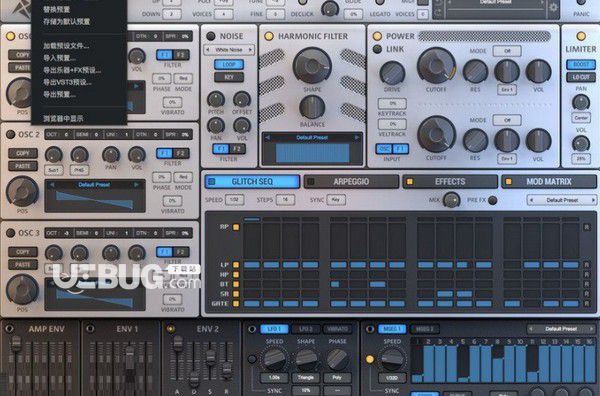
Task: Toggle the LINK switch in Power section
Action: pyautogui.click(x=377, y=49)
